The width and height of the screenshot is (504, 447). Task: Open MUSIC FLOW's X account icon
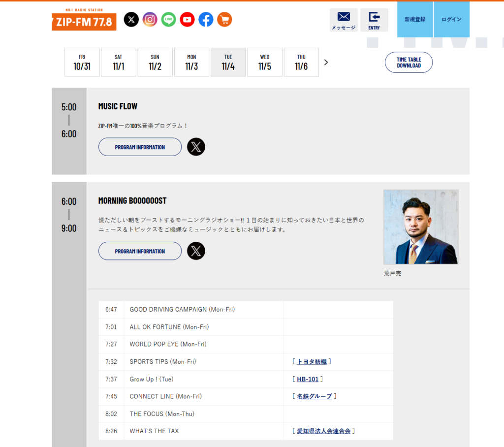click(x=196, y=147)
